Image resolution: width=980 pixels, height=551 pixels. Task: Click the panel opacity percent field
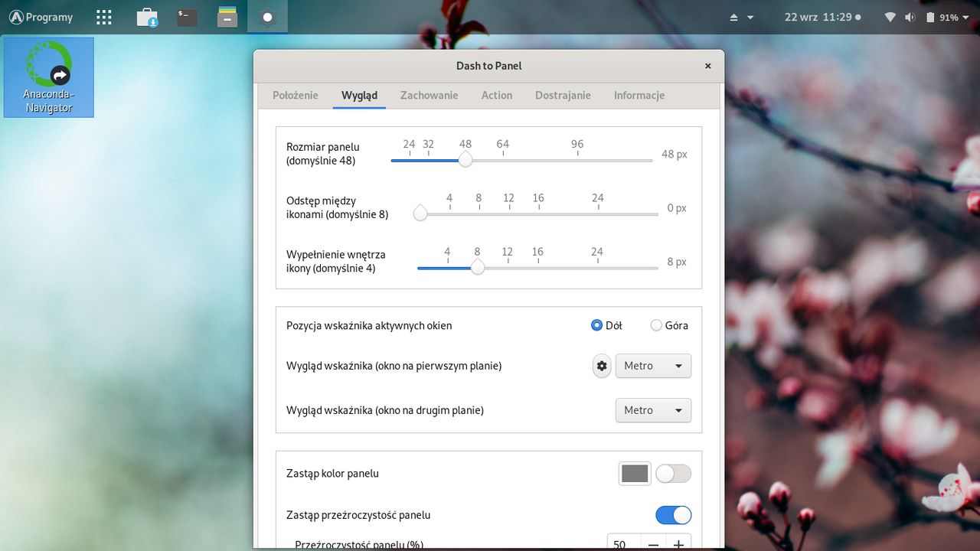(623, 545)
